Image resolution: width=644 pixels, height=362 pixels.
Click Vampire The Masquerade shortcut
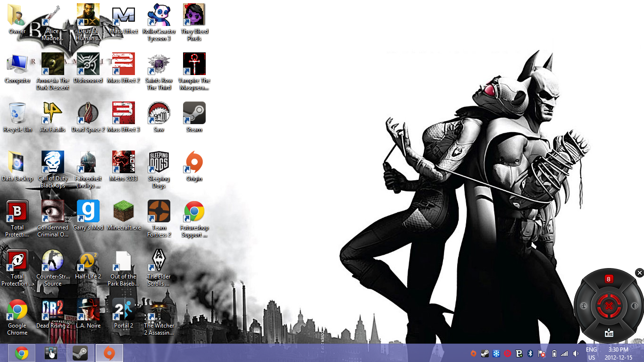tap(194, 72)
